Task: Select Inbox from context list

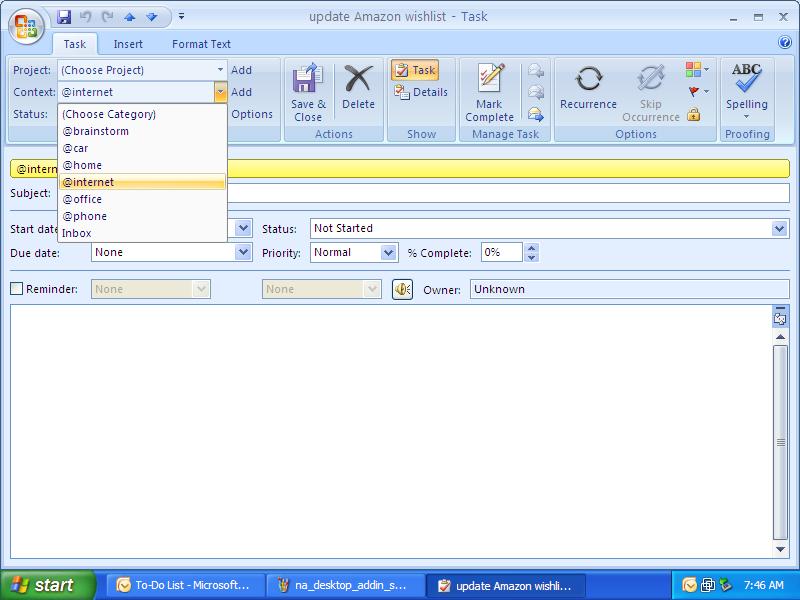Action: point(142,233)
